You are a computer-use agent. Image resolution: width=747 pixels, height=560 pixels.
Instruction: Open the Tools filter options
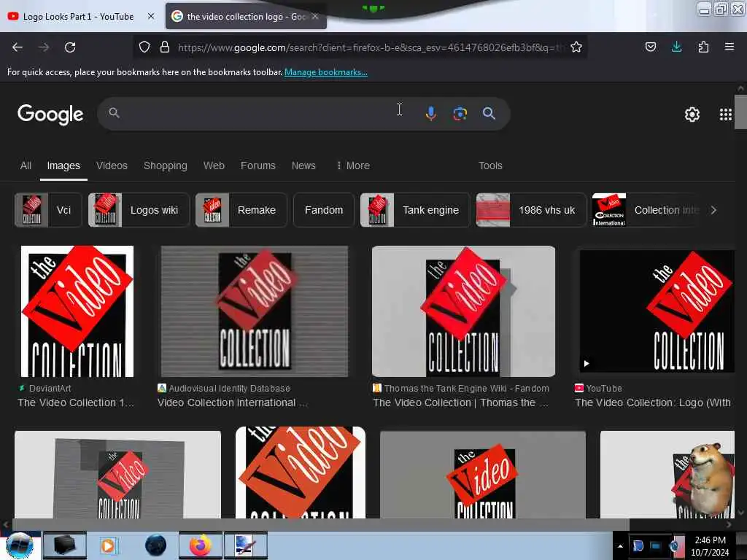[490, 166]
